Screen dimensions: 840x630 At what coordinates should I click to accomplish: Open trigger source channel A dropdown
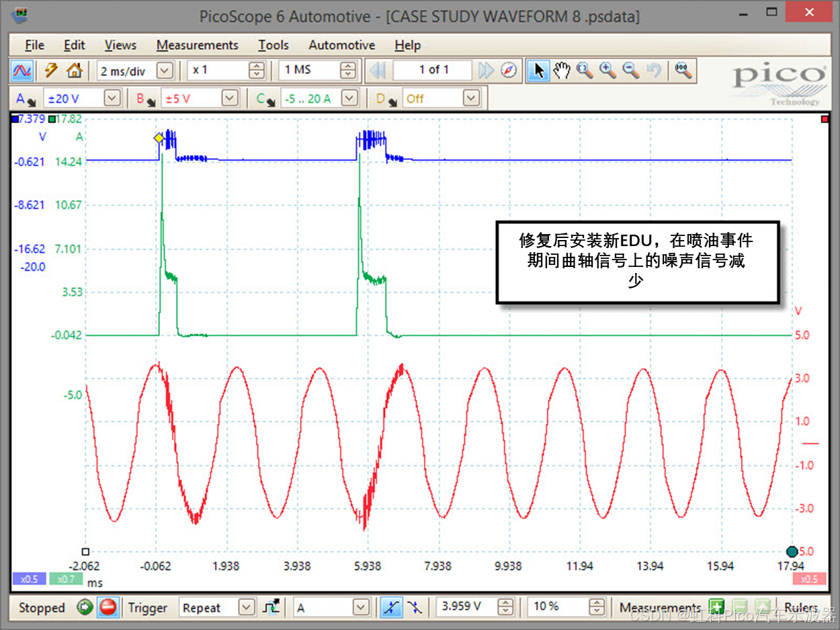pyautogui.click(x=362, y=608)
